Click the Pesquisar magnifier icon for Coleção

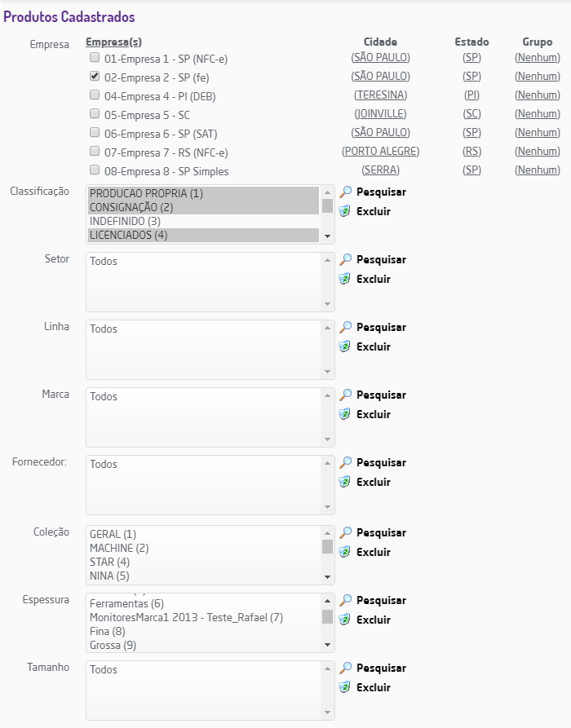[x=346, y=532]
